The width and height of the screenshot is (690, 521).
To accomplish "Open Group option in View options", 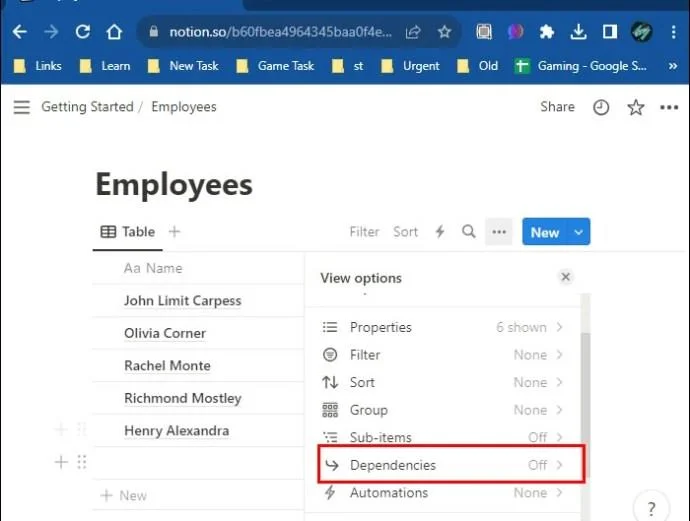I will (x=443, y=410).
